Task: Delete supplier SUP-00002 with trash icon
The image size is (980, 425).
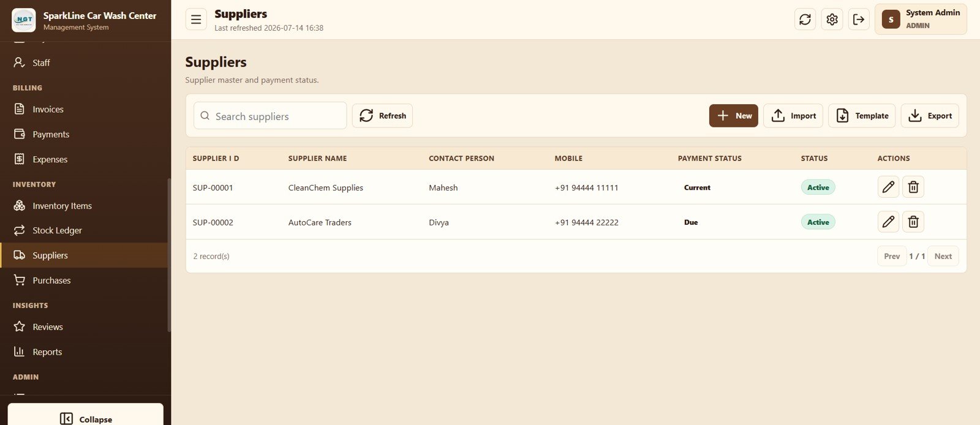Action: click(x=913, y=222)
